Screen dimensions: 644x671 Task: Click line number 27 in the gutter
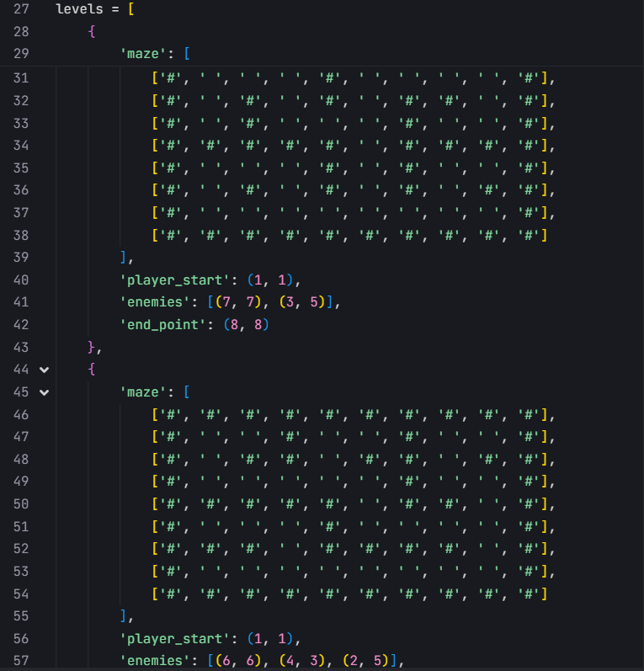click(x=21, y=9)
